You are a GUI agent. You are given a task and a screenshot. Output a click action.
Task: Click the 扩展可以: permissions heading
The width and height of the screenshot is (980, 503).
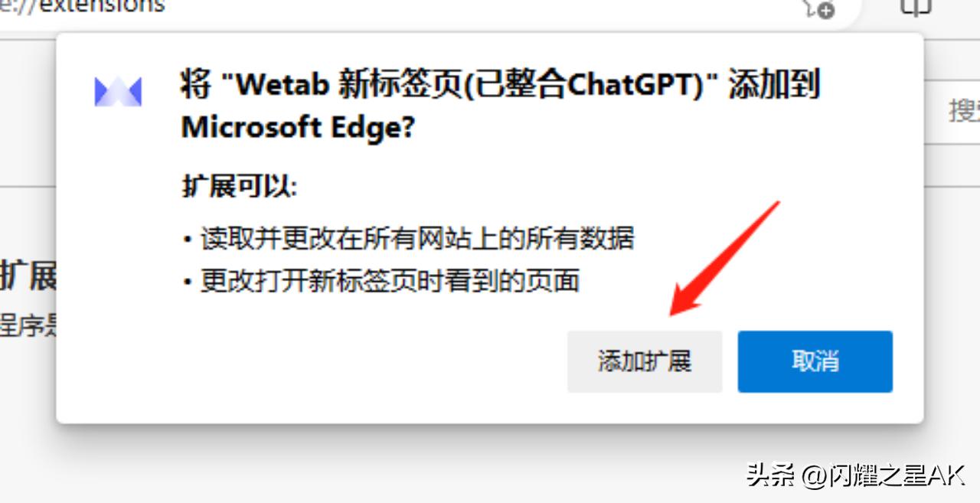tap(239, 187)
